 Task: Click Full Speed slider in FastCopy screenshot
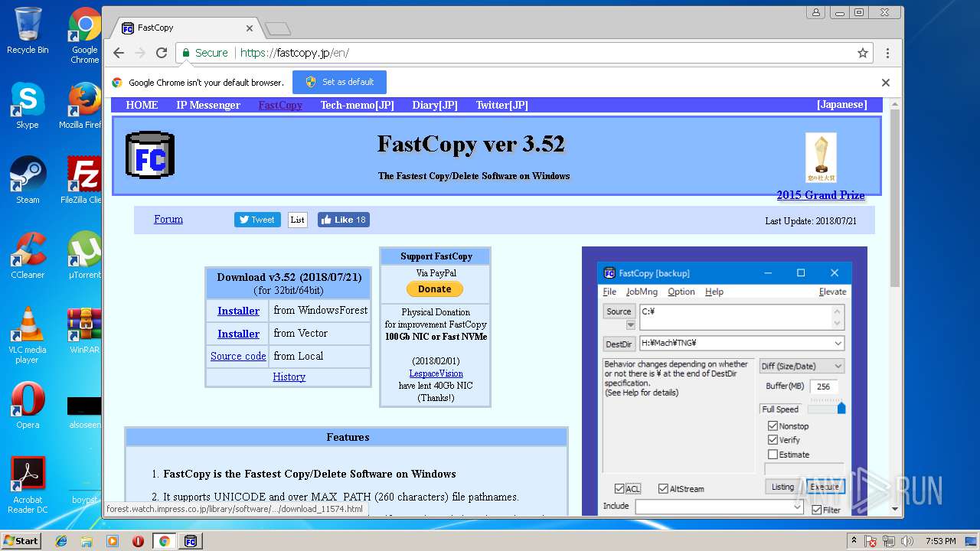tap(826, 409)
